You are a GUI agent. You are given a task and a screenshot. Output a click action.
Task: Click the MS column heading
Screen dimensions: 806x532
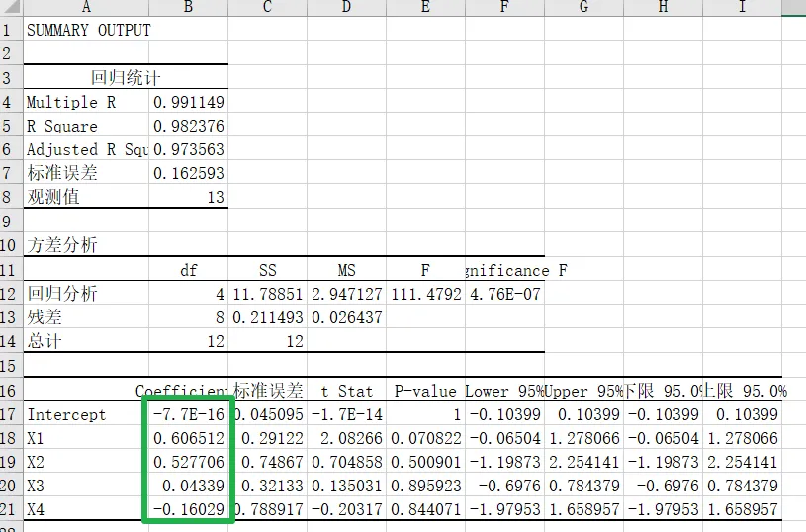coord(346,269)
